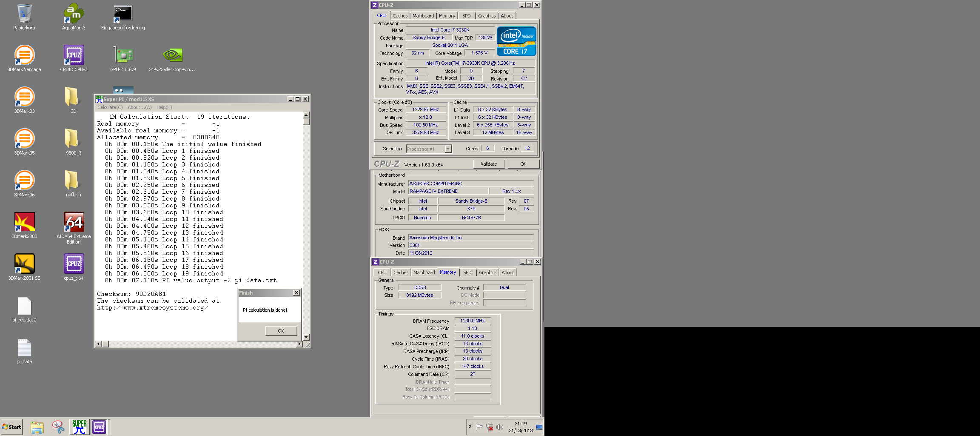This screenshot has height=436, width=980.
Task: Select the AIDA64 Extreme Edition icon
Action: pyautogui.click(x=74, y=228)
